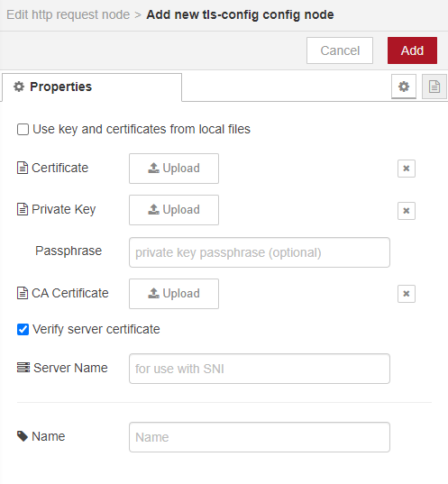Open node settings gear icon at right

coord(404,87)
